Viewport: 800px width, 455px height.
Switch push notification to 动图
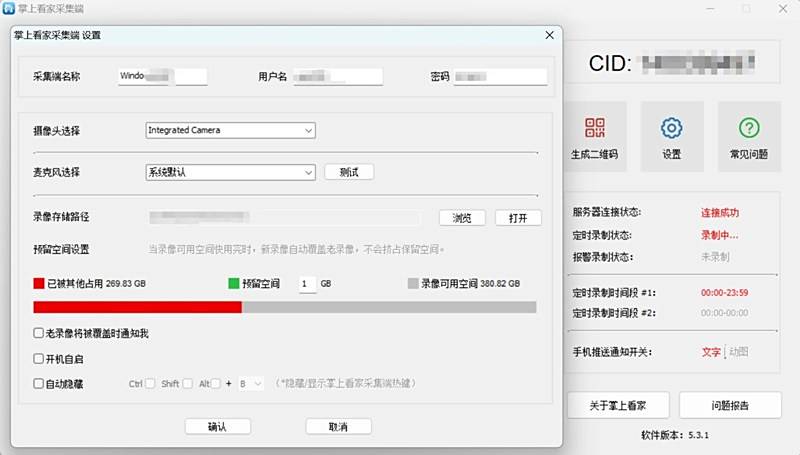(x=738, y=352)
